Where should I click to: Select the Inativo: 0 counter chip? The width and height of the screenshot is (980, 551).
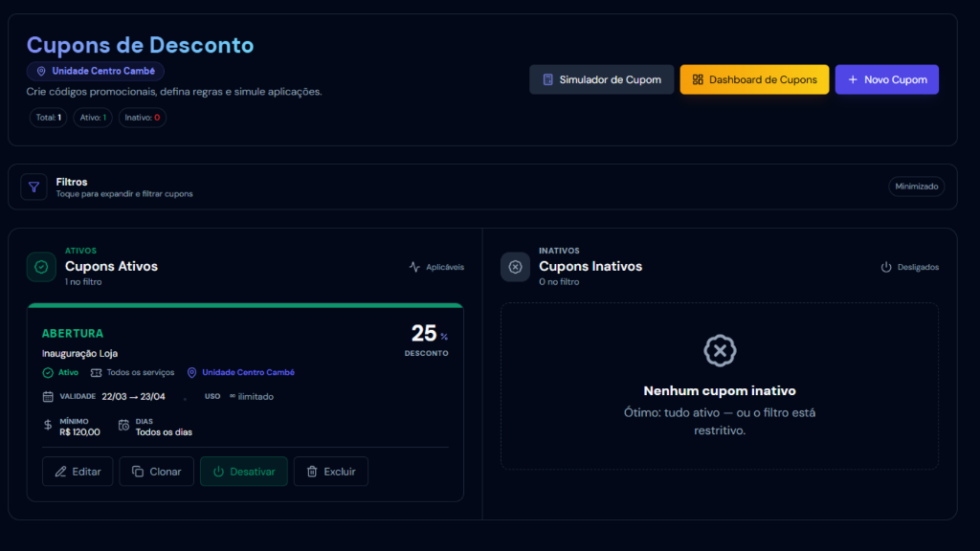(142, 118)
